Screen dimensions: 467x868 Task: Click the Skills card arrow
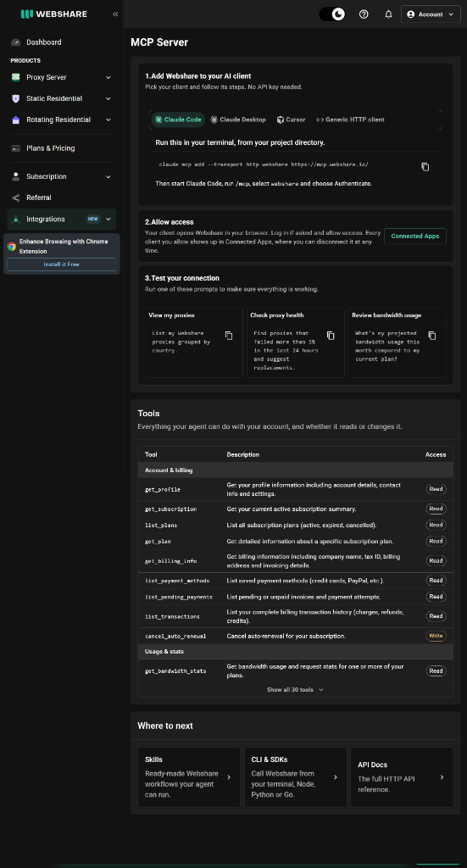click(229, 777)
